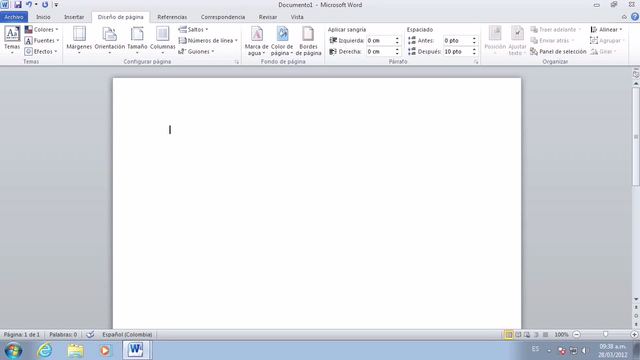
Task: Open Windows Explorer folder in the taskbar
Action: [x=75, y=350]
